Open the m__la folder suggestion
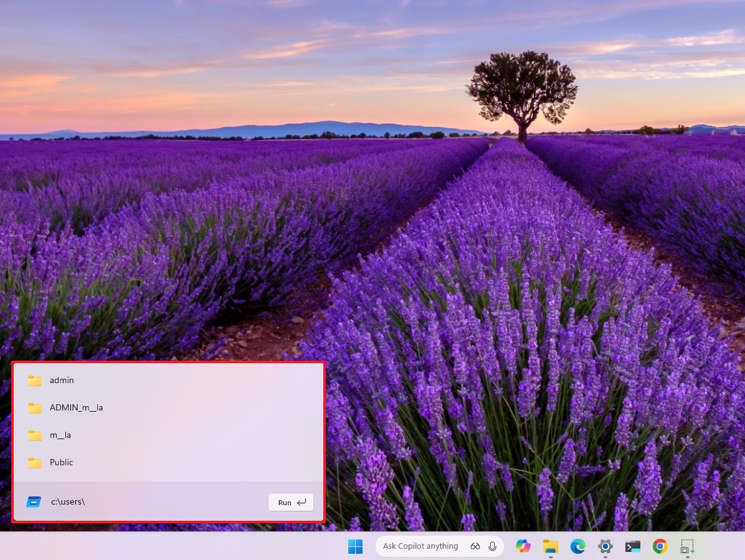This screenshot has width=745, height=560. coord(60,435)
